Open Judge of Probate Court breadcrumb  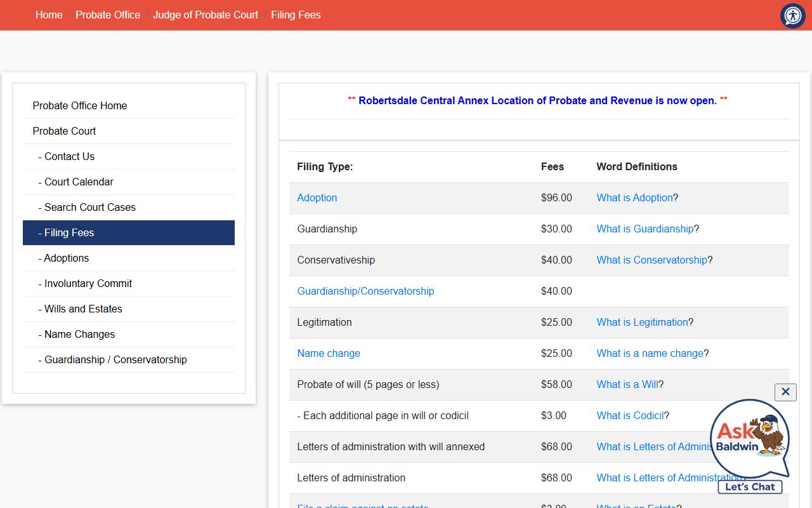tap(206, 15)
